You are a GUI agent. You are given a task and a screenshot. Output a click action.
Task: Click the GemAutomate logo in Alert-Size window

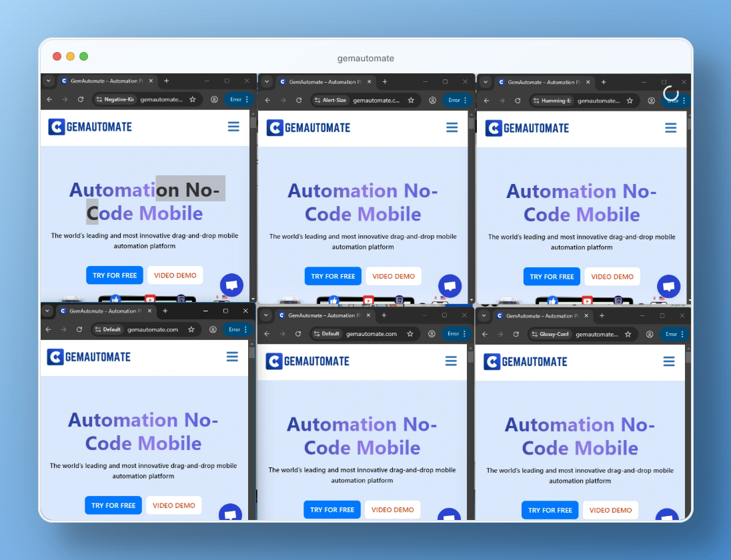pos(307,128)
